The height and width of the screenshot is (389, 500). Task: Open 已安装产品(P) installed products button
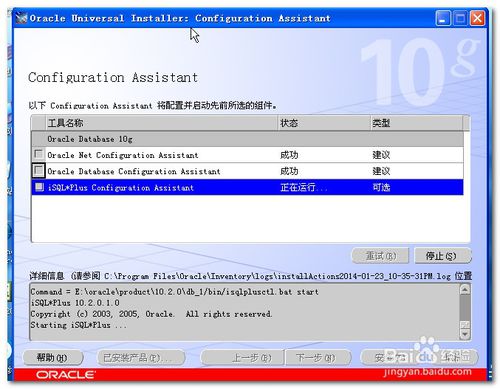141,358
